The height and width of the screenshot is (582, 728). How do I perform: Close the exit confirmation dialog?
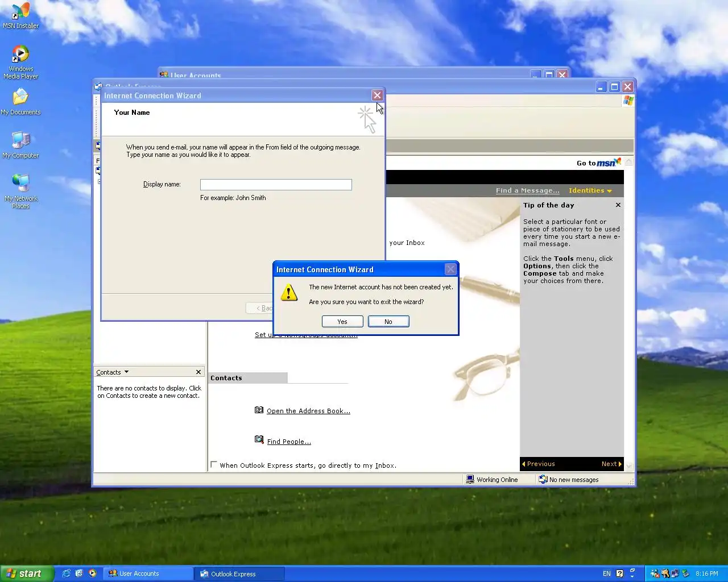click(x=450, y=269)
